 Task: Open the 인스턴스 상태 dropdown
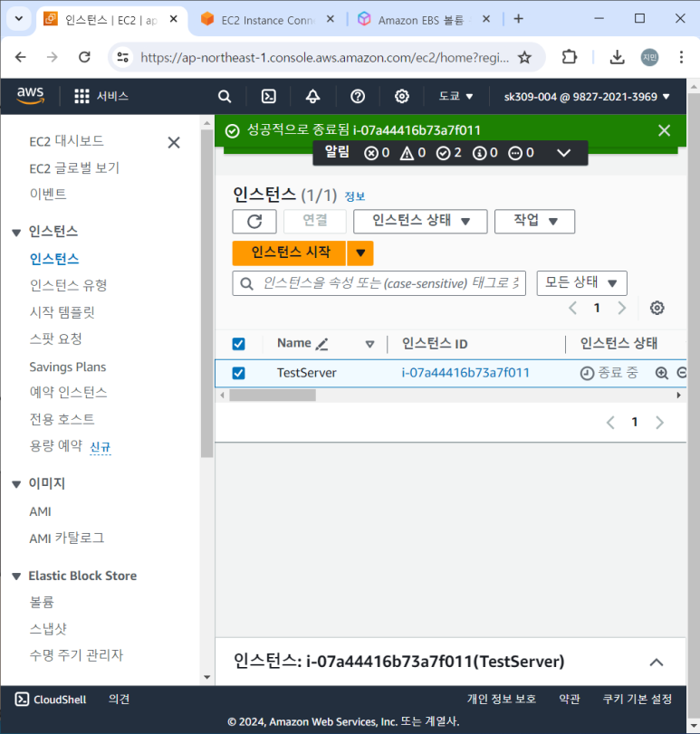(420, 222)
